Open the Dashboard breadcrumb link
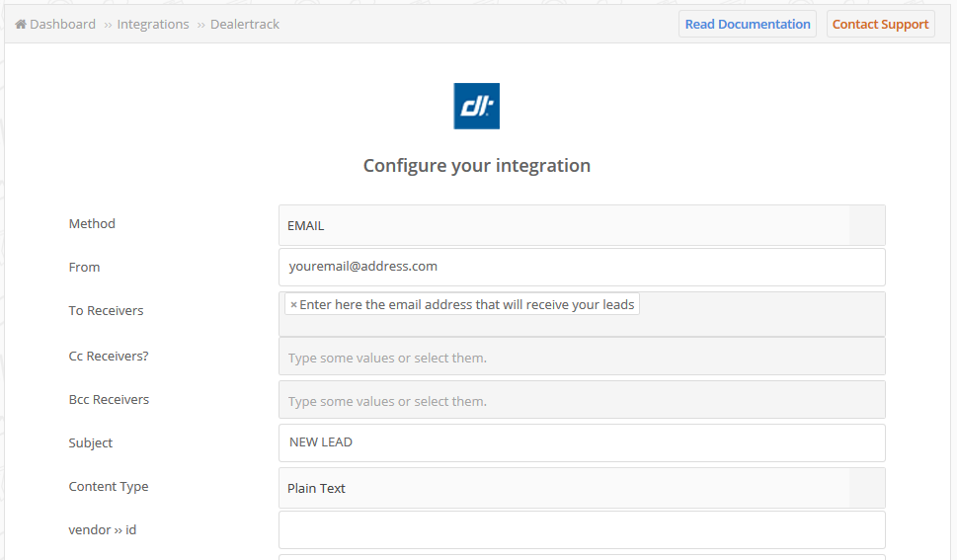This screenshot has width=957, height=560. tap(62, 25)
